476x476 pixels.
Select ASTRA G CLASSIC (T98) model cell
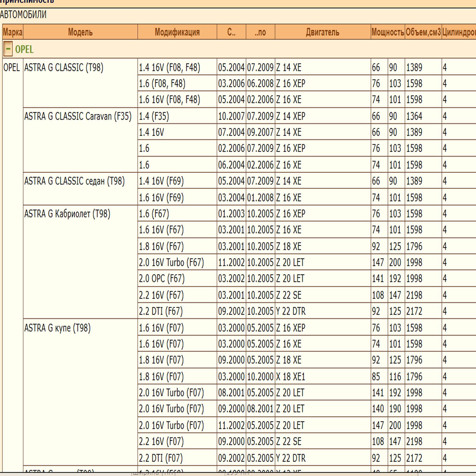[64, 68]
